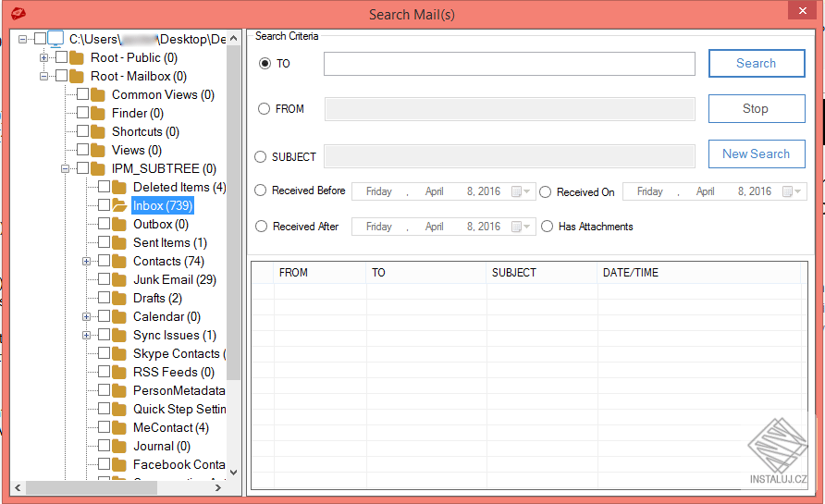
Task: Click the Journal folder icon
Action: pyautogui.click(x=119, y=446)
